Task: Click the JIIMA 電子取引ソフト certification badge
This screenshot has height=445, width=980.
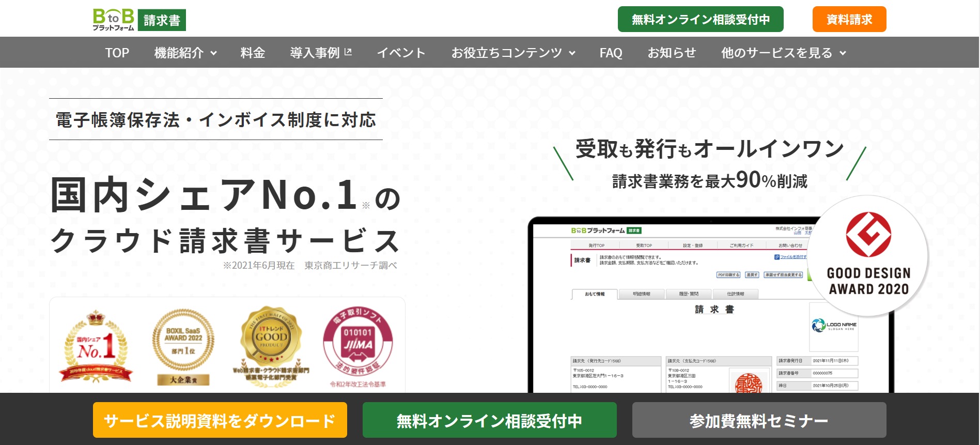Action: (358, 346)
